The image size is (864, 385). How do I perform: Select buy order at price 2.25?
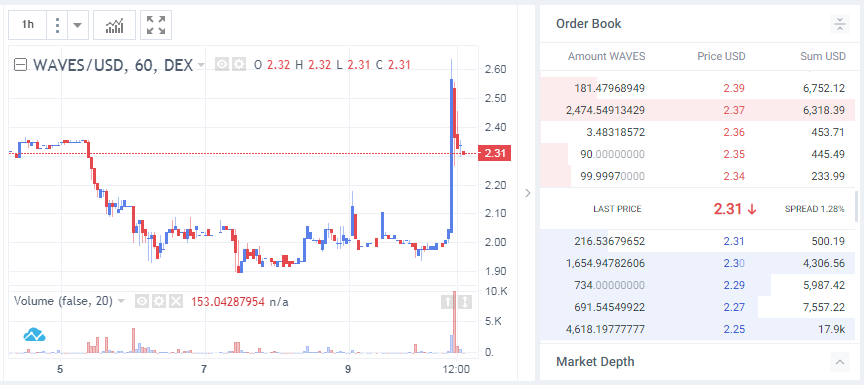coord(697,329)
